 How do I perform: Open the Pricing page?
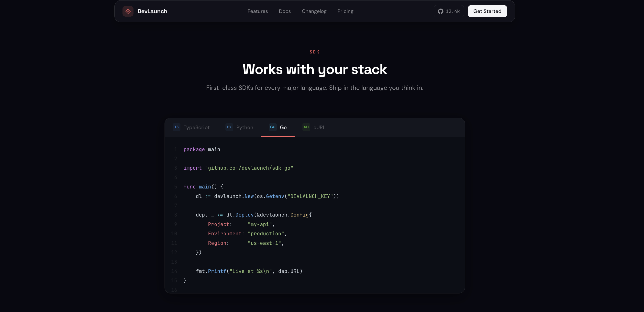pos(345,11)
